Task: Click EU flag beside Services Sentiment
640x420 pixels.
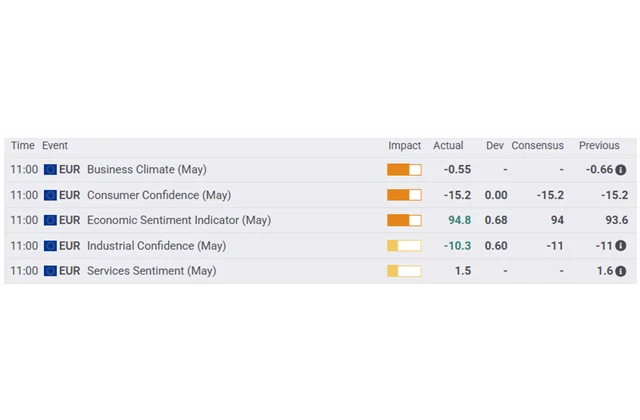Action: click(x=50, y=271)
